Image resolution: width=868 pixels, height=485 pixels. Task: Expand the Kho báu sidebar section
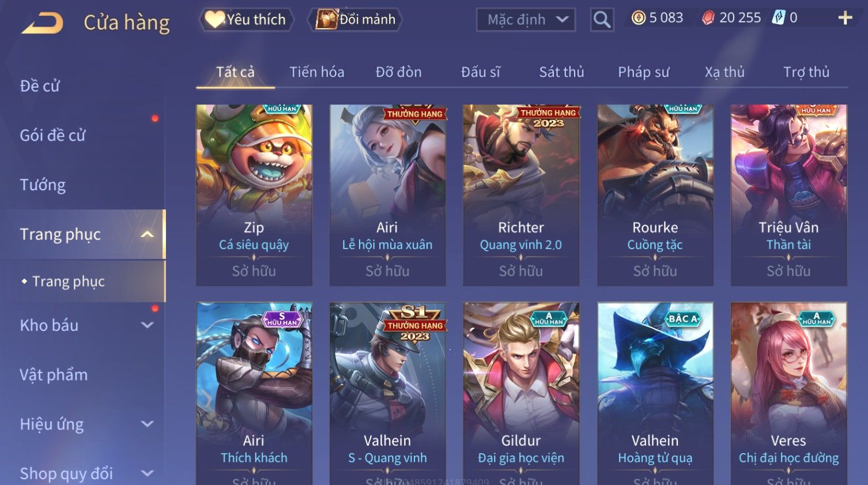[147, 325]
